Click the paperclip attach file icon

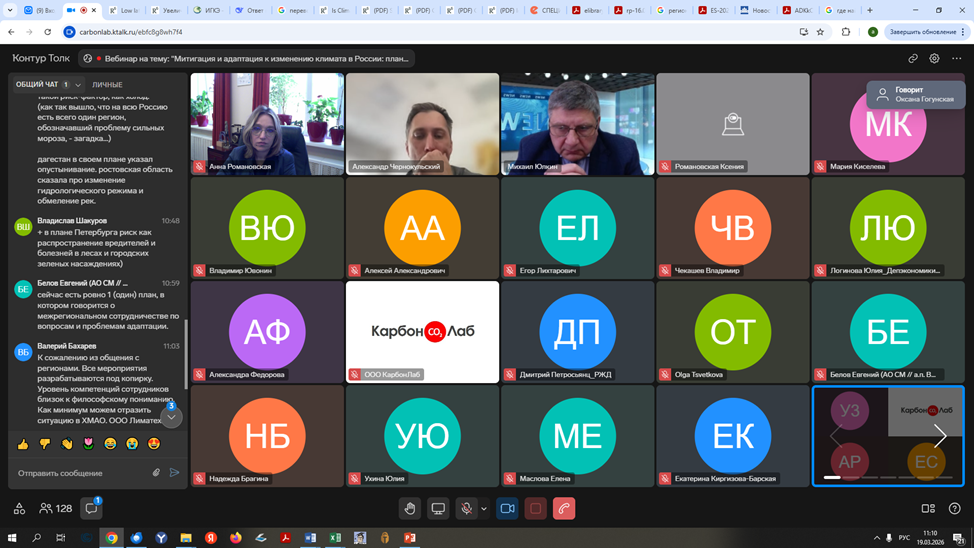pyautogui.click(x=156, y=473)
